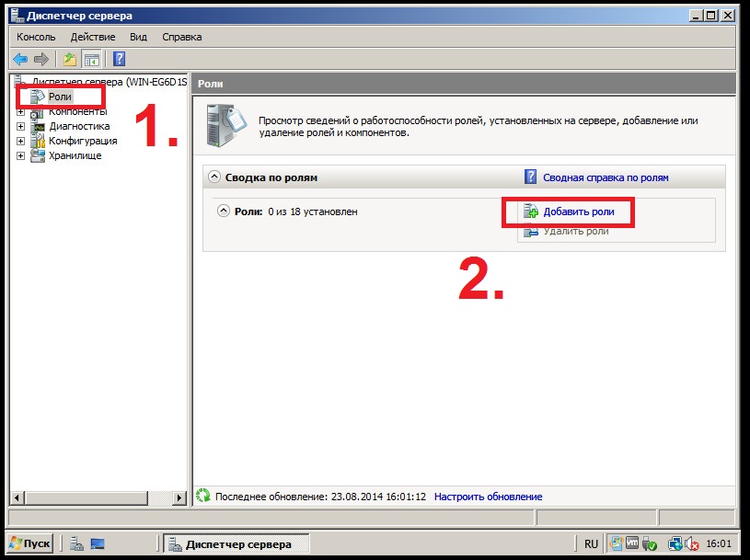The height and width of the screenshot is (560, 750).
Task: Select Роли in the console tree
Action: 60,97
